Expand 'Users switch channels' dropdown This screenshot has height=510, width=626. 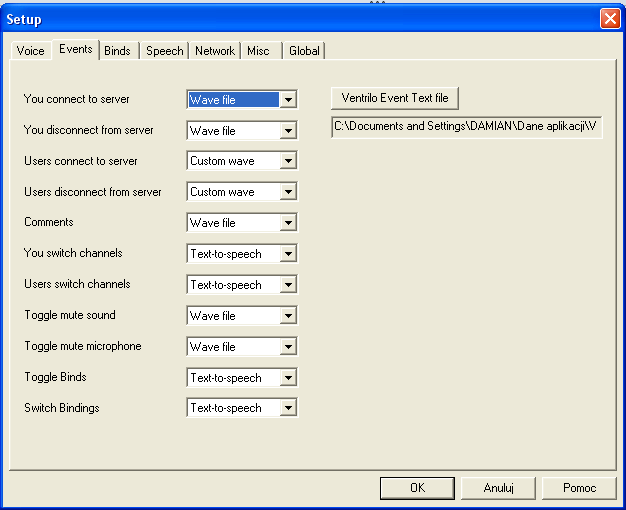pyautogui.click(x=242, y=285)
